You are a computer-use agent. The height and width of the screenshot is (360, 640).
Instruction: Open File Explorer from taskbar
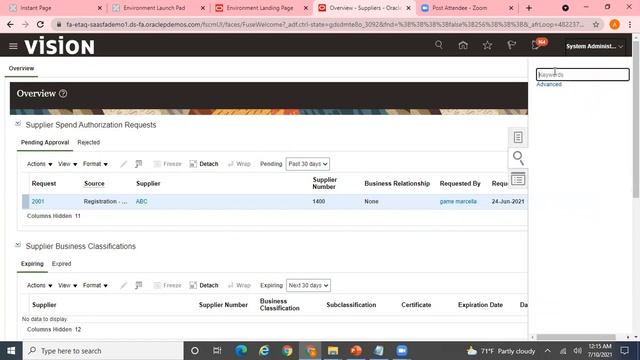tap(333, 351)
